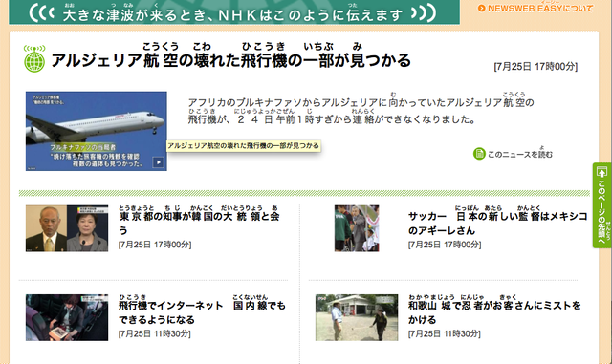The width and height of the screenshot is (612, 364).
Task: Open the airplane video thumbnail
Action: 97,131
